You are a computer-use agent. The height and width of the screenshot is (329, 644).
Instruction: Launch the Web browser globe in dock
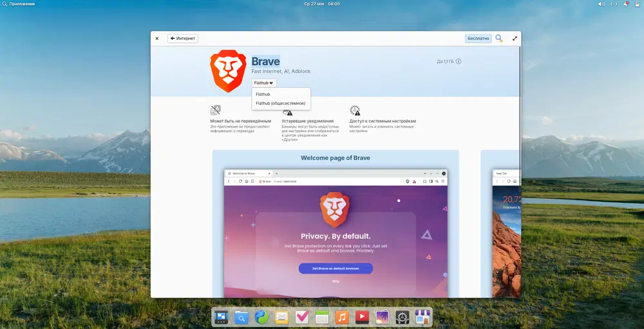click(261, 317)
